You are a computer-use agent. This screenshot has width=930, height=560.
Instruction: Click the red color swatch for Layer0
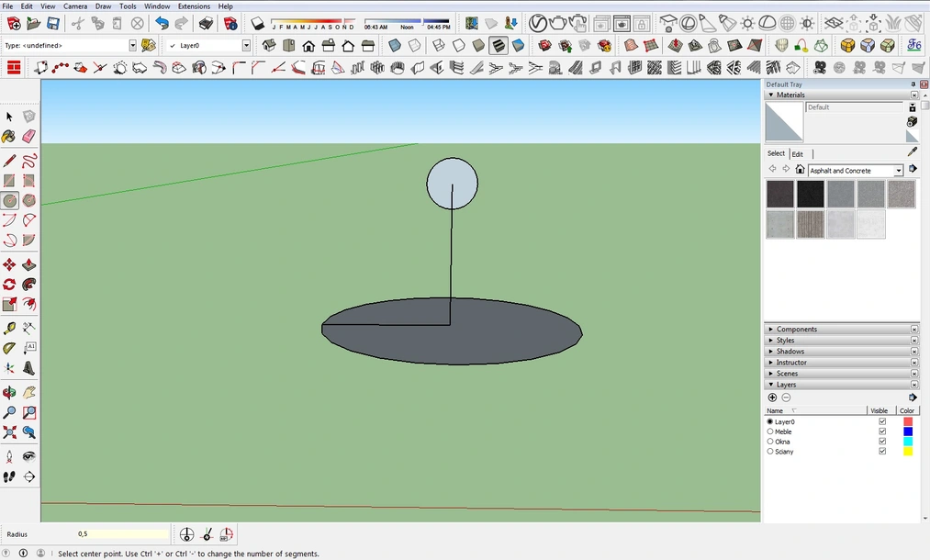[908, 421]
